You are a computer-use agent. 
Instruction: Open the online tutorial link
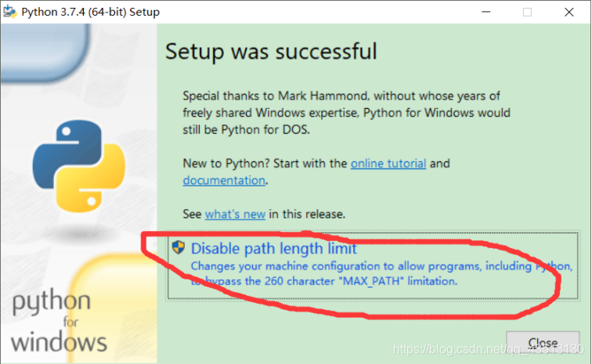click(388, 164)
